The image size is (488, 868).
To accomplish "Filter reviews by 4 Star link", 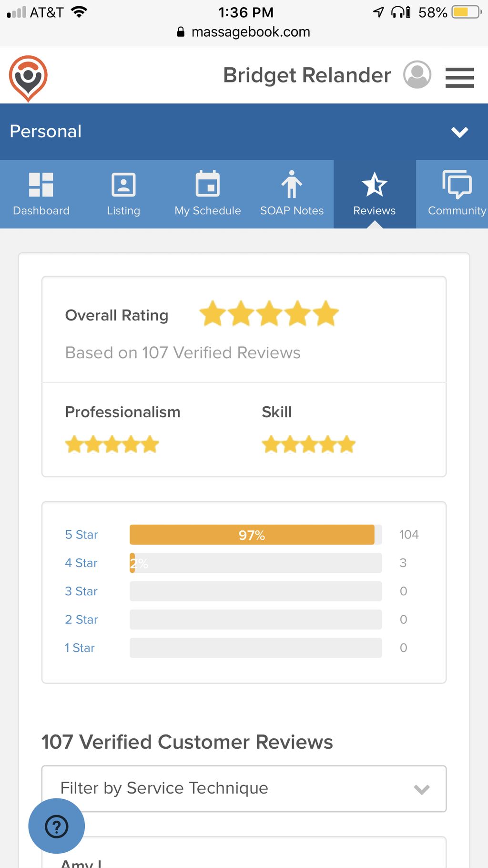I will [x=81, y=563].
